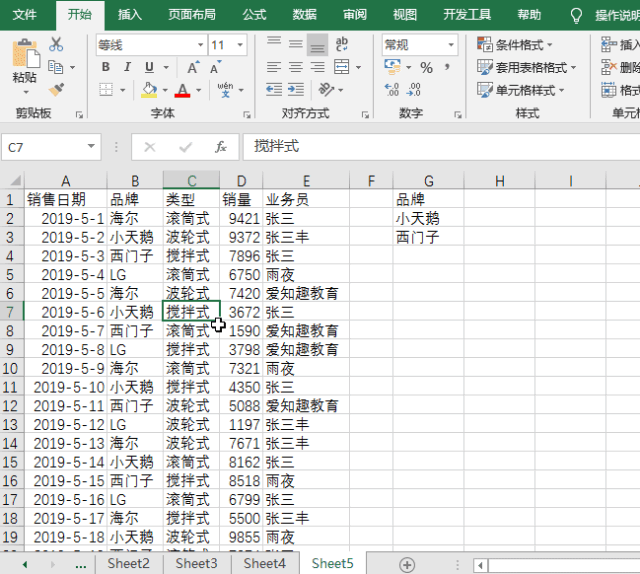Screen dimensions: 640x574
Task: Decrease the cell indent
Action: click(274, 89)
